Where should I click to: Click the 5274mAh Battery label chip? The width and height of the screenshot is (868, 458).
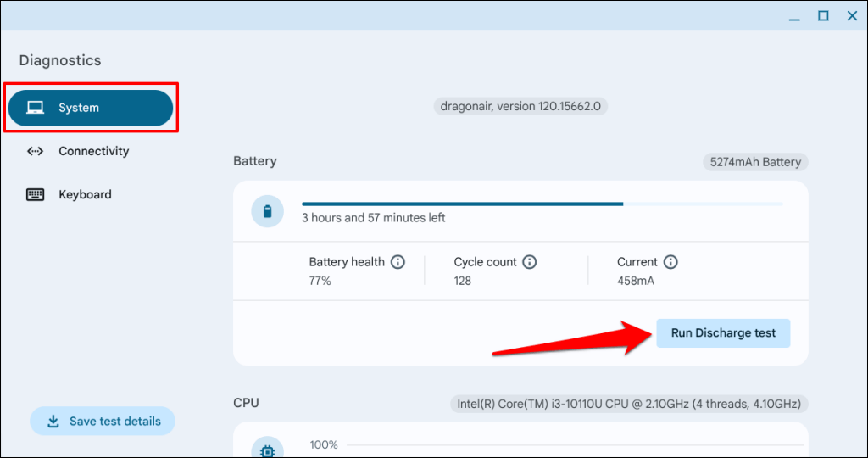755,162
